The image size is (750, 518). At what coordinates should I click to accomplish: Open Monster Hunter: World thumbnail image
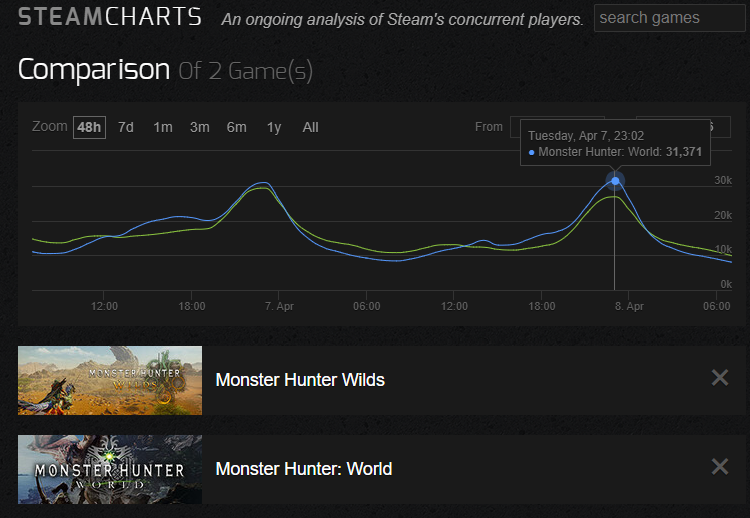pyautogui.click(x=110, y=469)
